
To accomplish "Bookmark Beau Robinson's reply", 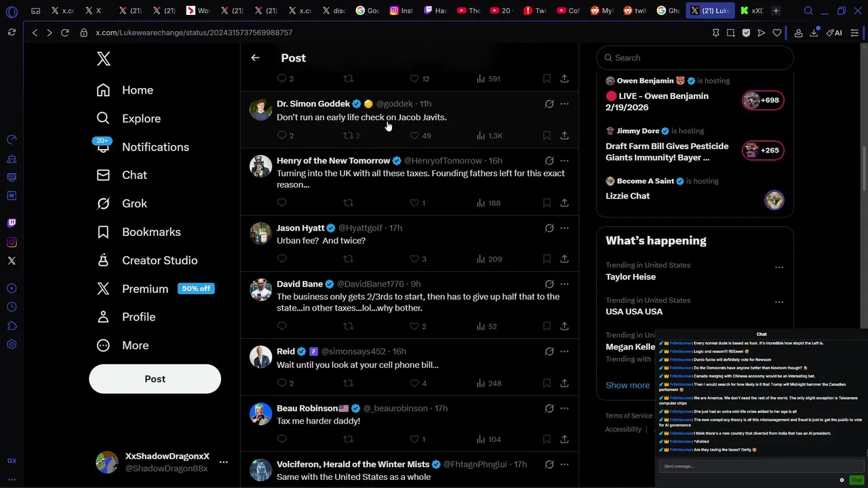I will [x=547, y=439].
